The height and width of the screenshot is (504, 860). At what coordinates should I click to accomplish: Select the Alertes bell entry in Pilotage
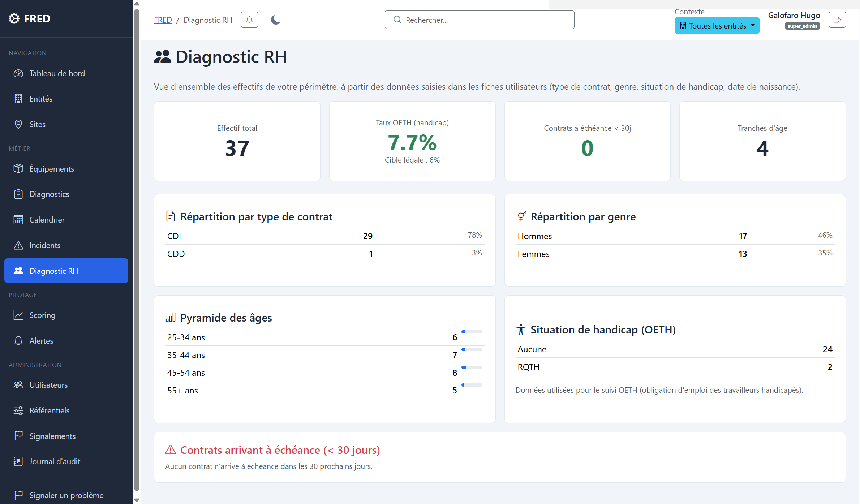pos(18,340)
